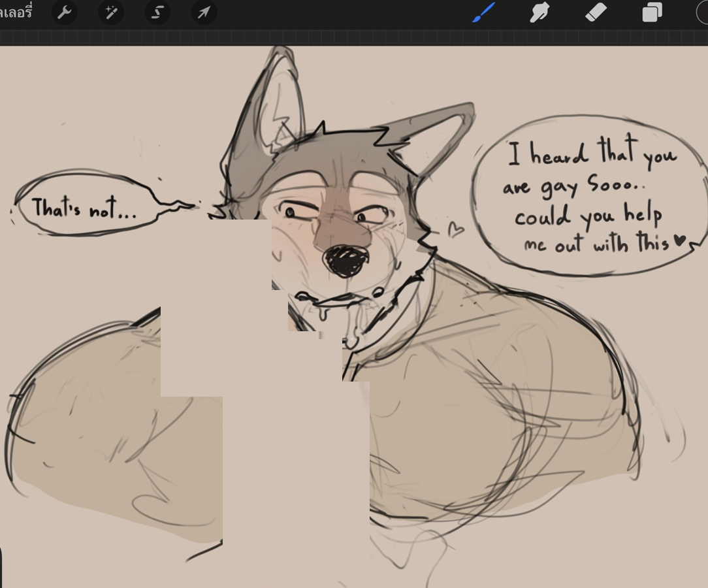
Task: Open the Layers panel
Action: (x=652, y=12)
